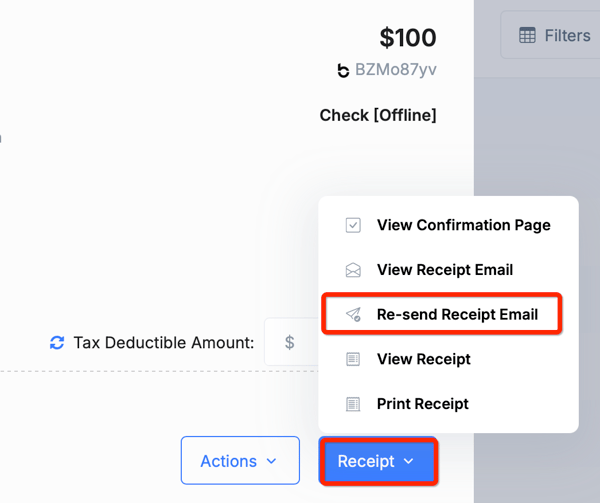This screenshot has width=600, height=503.
Task: Click the chevron arrow on the Actions button
Action: pos(271,461)
